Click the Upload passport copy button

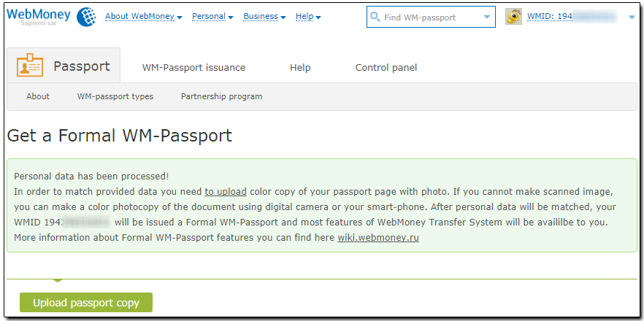point(86,303)
